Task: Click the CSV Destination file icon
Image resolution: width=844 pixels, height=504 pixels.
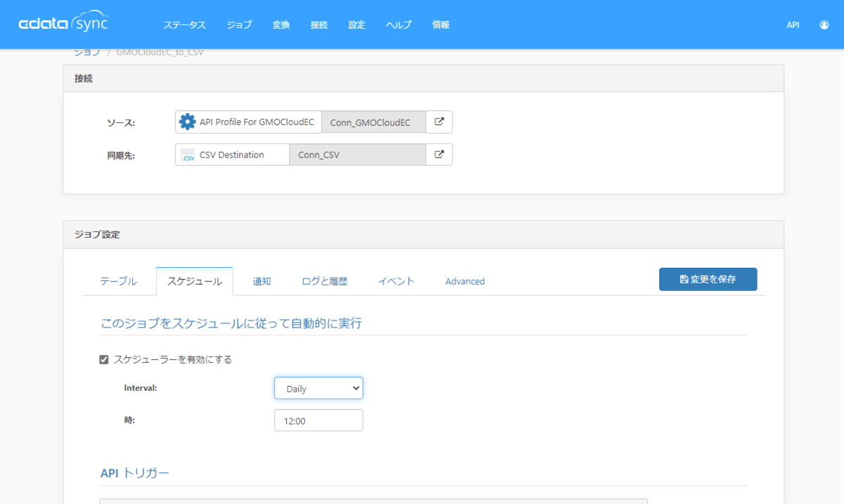Action: point(188,155)
